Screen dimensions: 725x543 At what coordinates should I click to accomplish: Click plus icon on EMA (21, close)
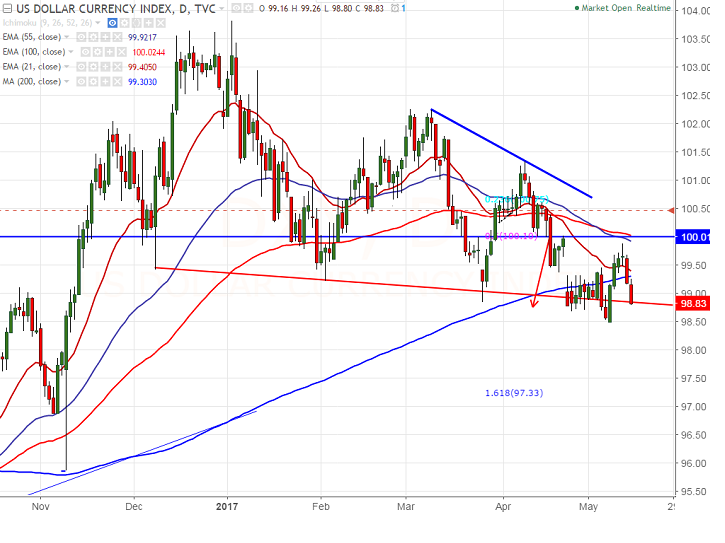[x=105, y=67]
